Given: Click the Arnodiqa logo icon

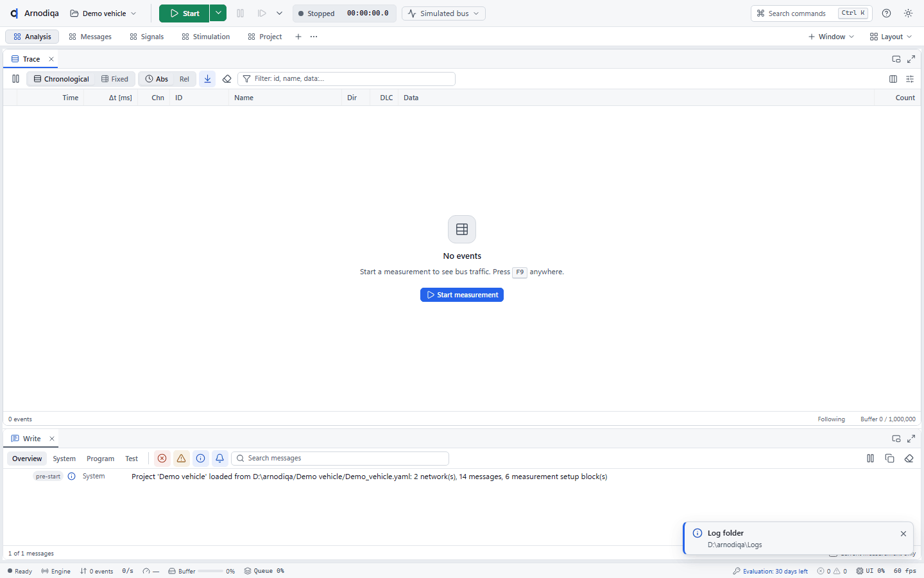Looking at the screenshot, I should pyautogui.click(x=14, y=13).
